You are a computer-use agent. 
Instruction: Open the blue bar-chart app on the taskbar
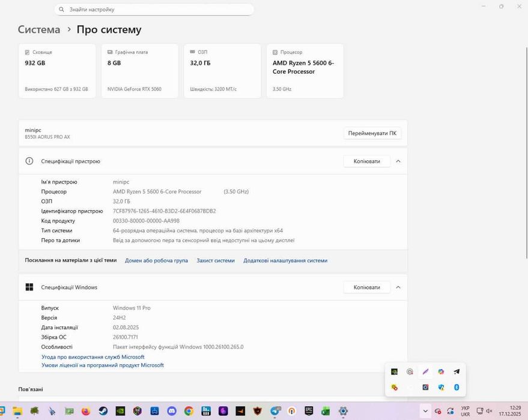pyautogui.click(x=206, y=411)
